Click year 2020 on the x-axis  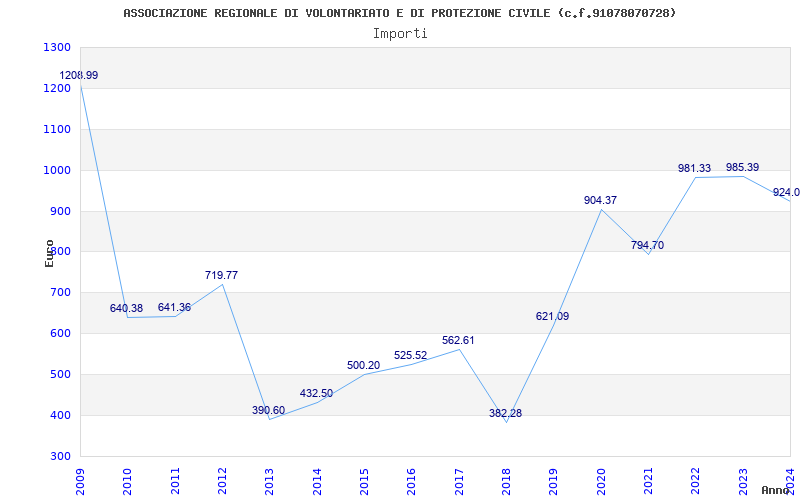point(601,482)
